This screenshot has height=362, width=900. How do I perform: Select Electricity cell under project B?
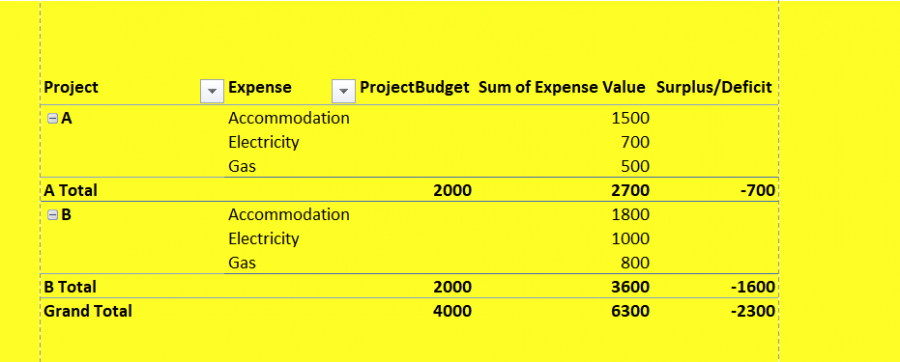point(263,239)
